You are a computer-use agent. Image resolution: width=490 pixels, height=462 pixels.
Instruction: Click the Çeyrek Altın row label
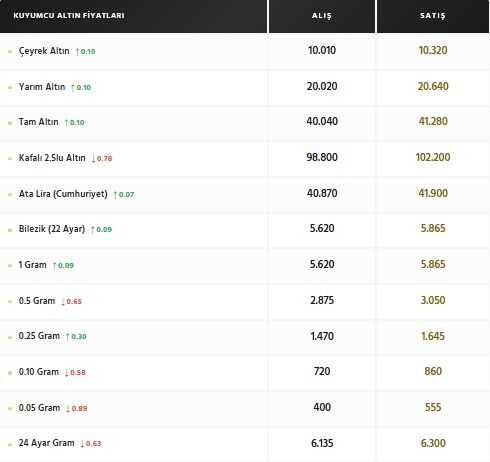coord(44,51)
